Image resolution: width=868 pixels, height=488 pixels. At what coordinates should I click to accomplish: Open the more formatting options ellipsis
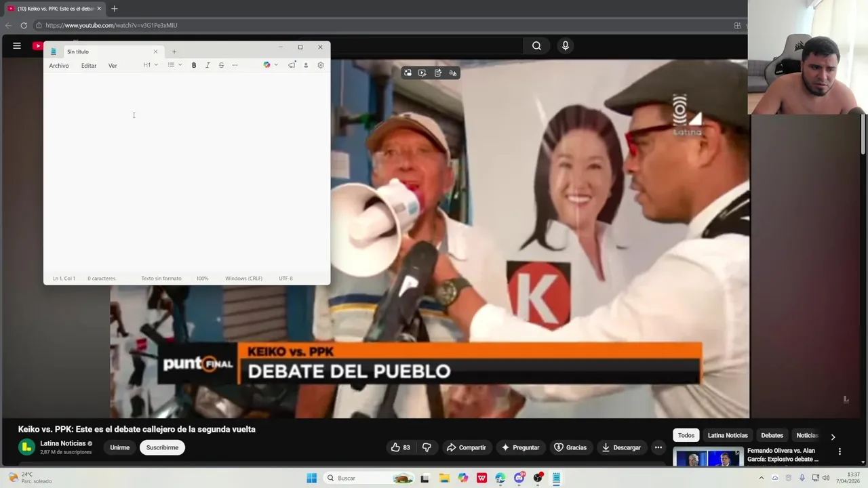click(235, 65)
